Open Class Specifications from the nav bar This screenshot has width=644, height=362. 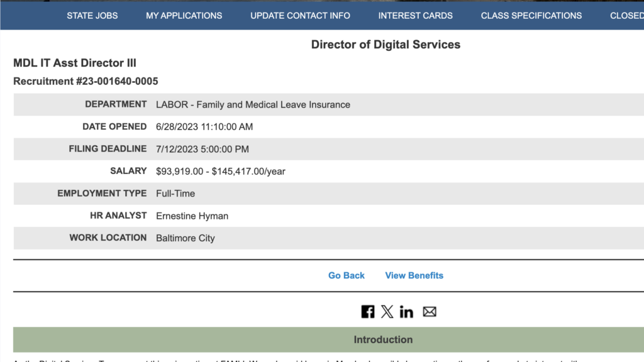pos(531,16)
